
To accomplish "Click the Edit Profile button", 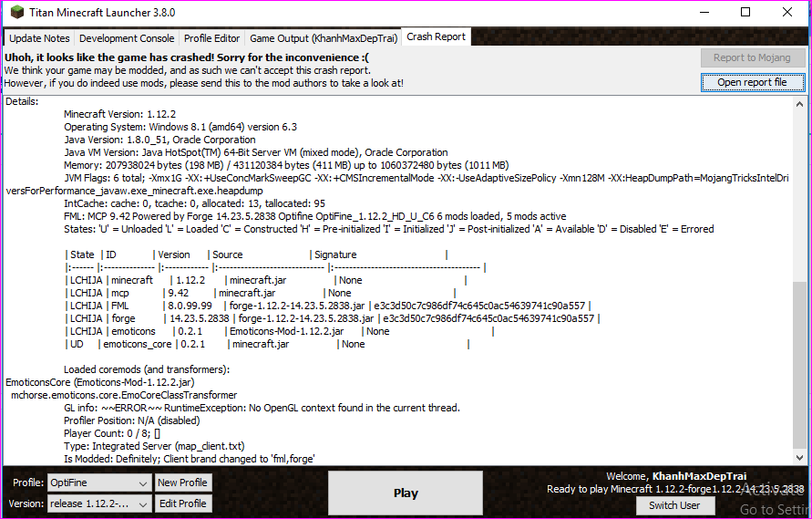I will point(183,503).
